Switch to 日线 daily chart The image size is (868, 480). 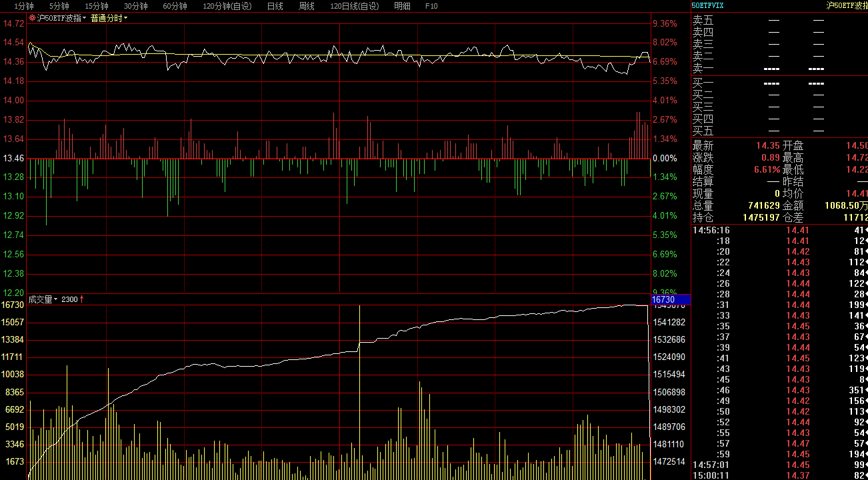(x=275, y=6)
